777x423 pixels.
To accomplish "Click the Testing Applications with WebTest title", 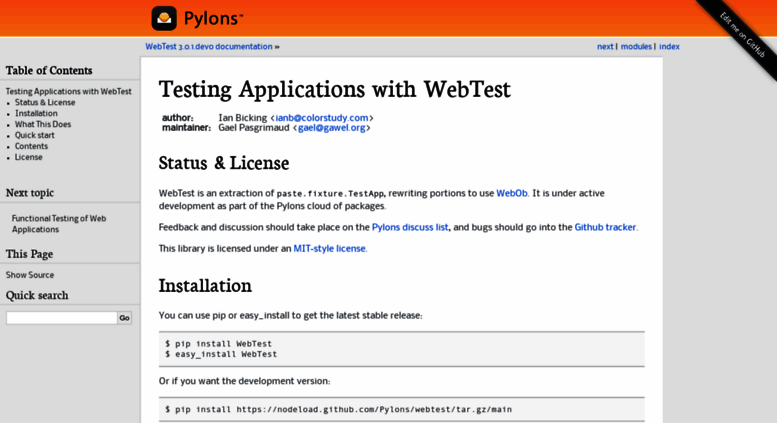I will 334,90.
